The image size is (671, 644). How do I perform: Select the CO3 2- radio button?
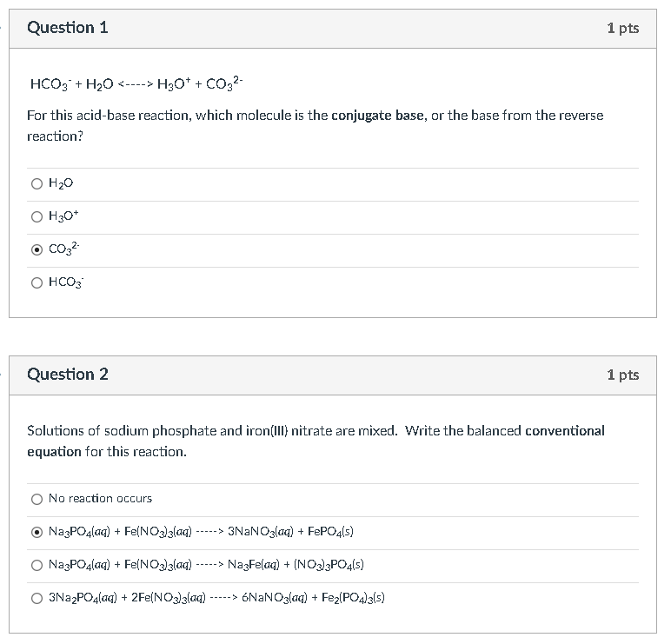[37, 249]
